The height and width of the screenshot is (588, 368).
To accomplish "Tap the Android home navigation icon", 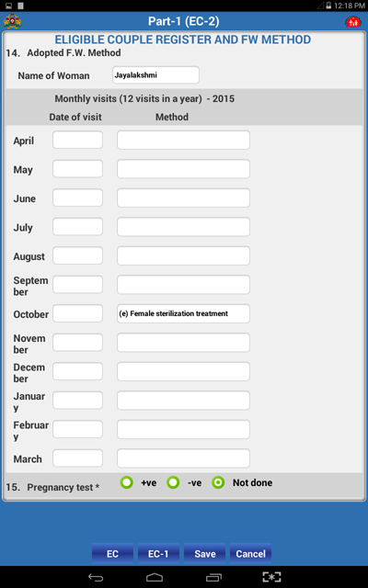I will coord(155,577).
